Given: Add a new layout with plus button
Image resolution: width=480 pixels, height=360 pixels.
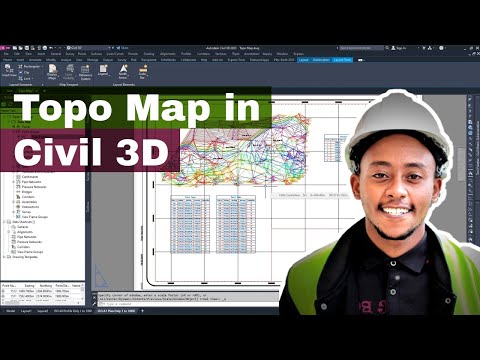Looking at the screenshot, I should [x=142, y=311].
